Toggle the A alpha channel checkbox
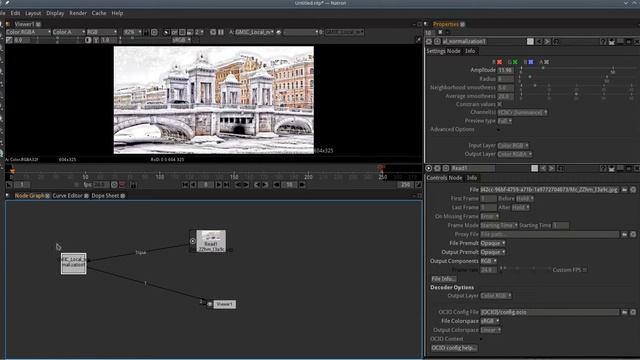 tap(546, 62)
